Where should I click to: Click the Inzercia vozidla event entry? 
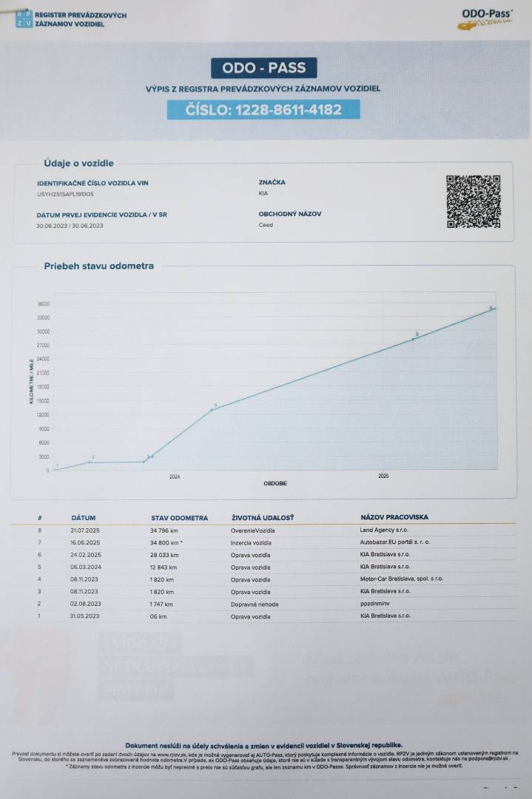pos(252,543)
